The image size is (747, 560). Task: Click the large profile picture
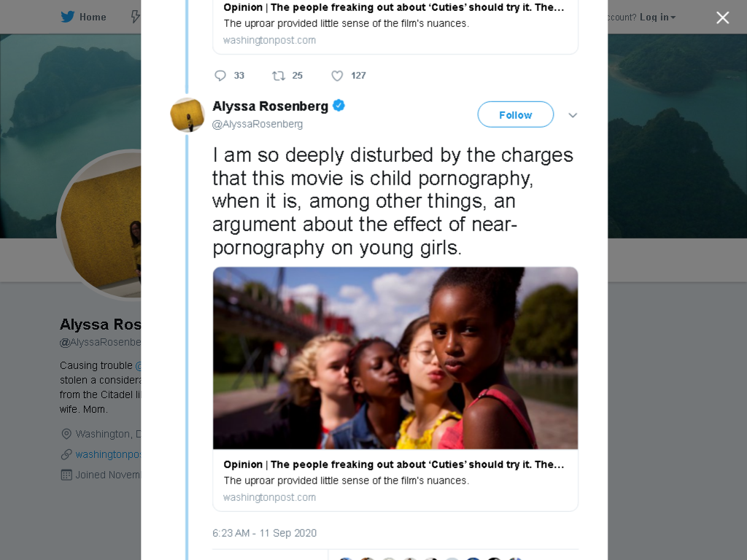coord(99,225)
